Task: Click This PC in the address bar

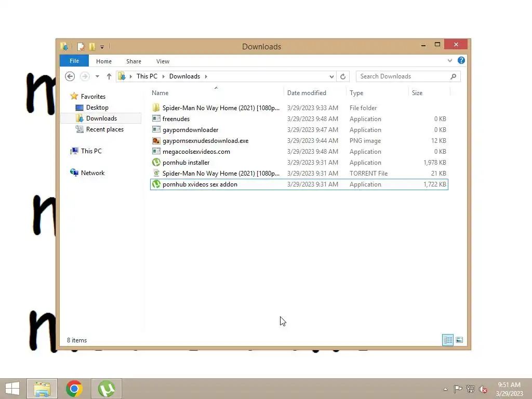Action: pos(147,76)
